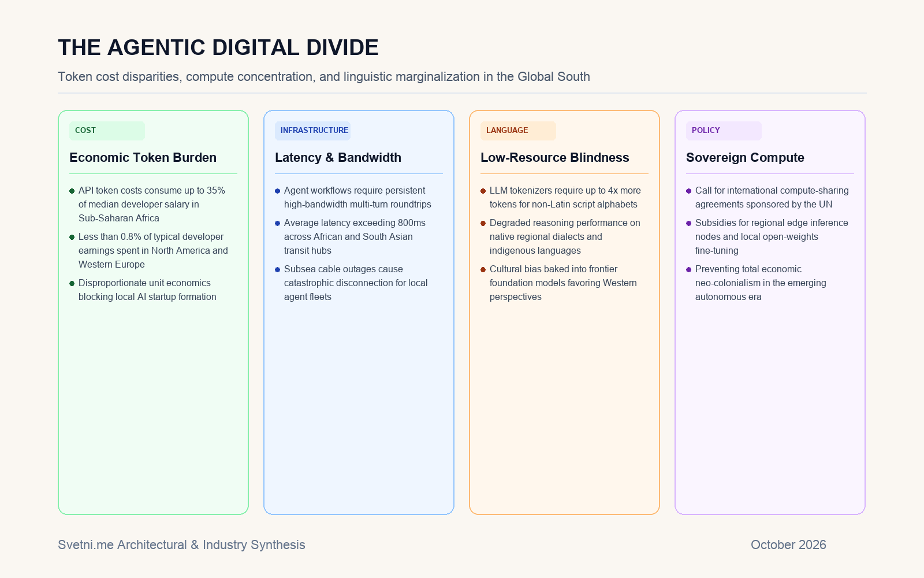924x578 pixels.
Task: Click the subtitle about token cost disparities
Action: pos(324,76)
